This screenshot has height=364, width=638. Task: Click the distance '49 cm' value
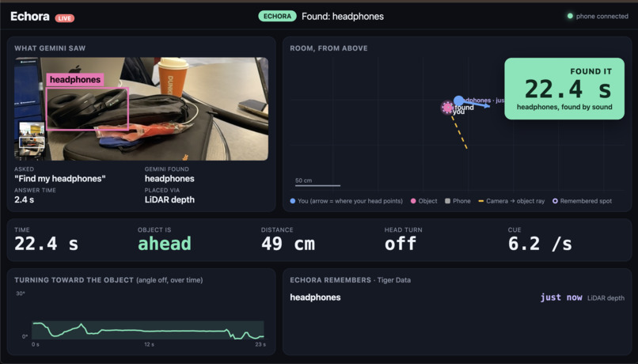288,244
